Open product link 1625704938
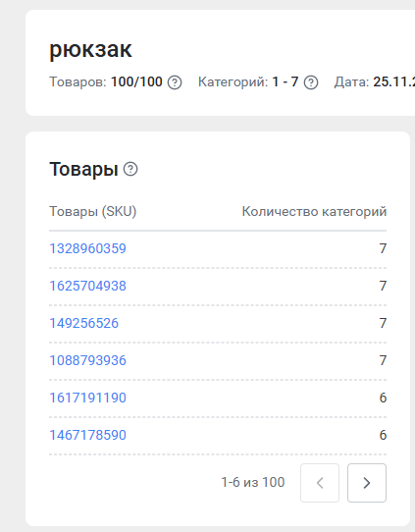 [x=88, y=286]
